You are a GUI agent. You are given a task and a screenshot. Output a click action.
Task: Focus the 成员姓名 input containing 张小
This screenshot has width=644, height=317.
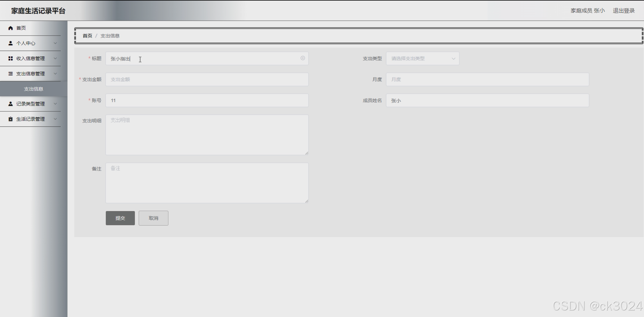pos(487,100)
